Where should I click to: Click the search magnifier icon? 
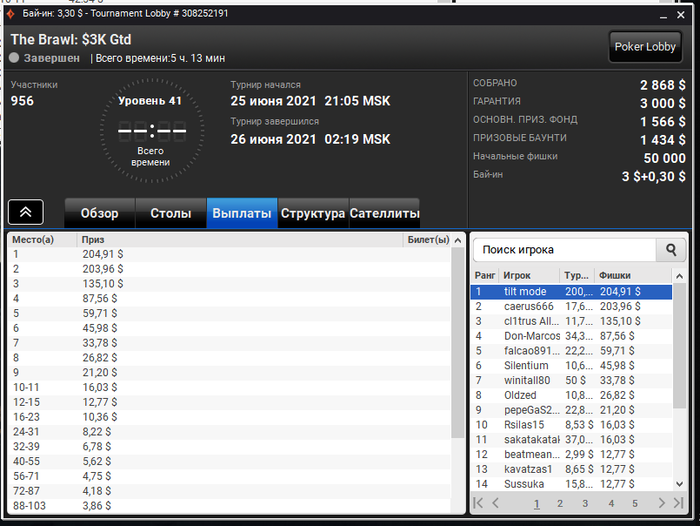tap(671, 250)
